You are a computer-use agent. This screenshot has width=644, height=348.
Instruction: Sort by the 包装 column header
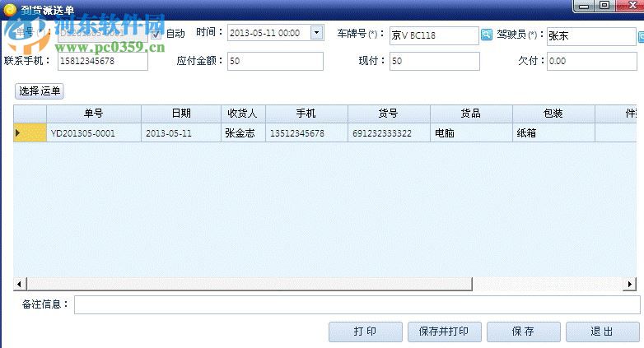point(553,114)
